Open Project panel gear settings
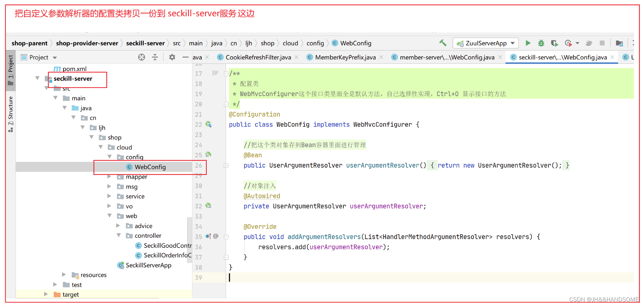 click(172, 57)
